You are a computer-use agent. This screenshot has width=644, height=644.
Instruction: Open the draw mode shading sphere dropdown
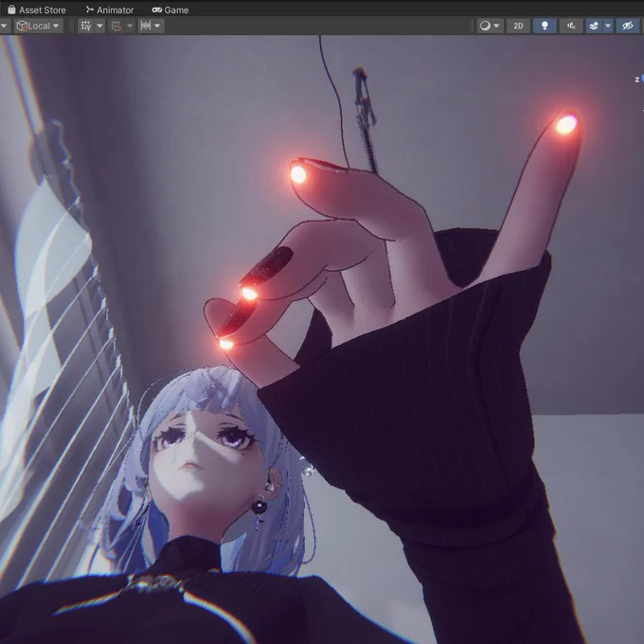[x=490, y=26]
